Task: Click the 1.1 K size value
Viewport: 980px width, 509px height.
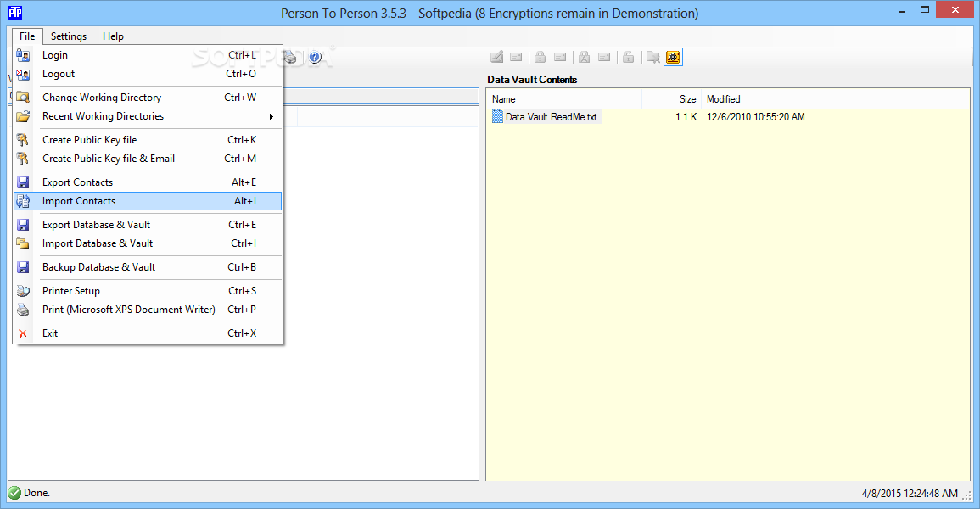Action: click(x=686, y=117)
